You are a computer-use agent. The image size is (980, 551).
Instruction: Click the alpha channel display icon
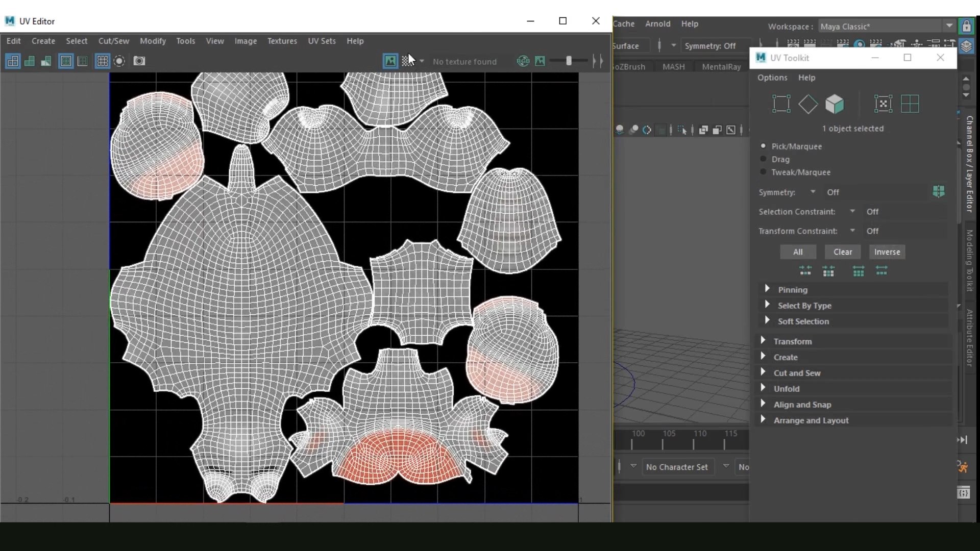point(540,61)
